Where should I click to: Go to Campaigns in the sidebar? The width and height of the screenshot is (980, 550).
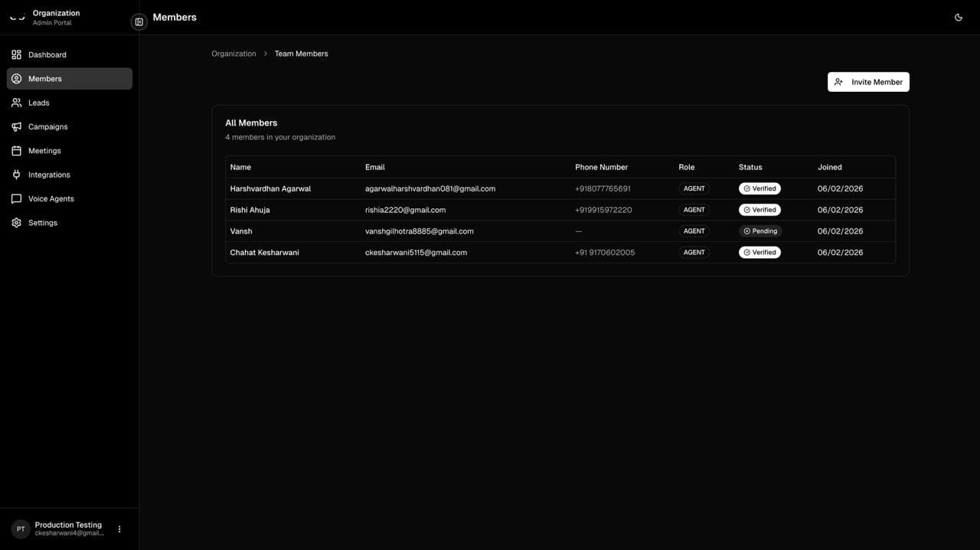click(47, 126)
